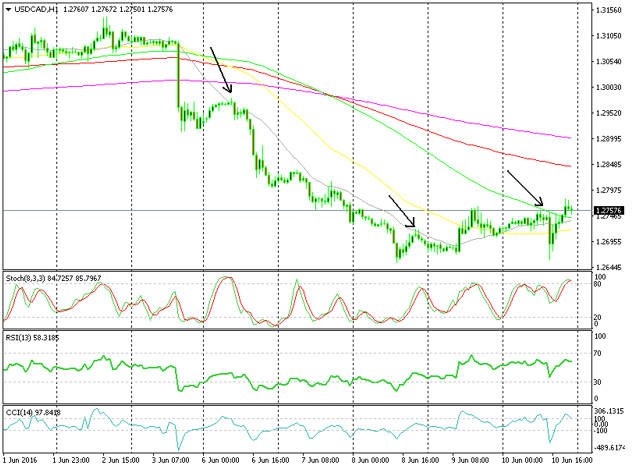
Task: Click the 6 Jun 16:00 time label
Action: 271,460
